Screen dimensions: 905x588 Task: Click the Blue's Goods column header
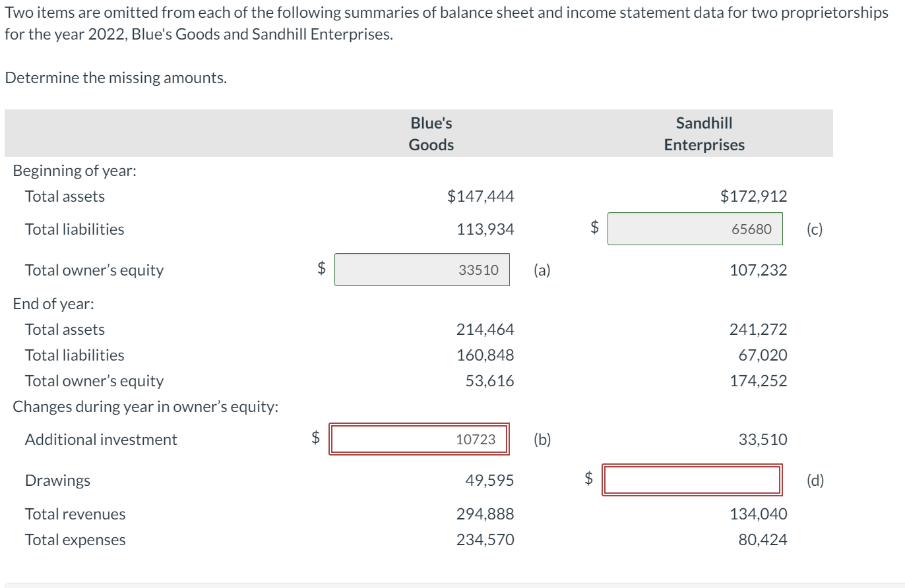click(x=431, y=134)
